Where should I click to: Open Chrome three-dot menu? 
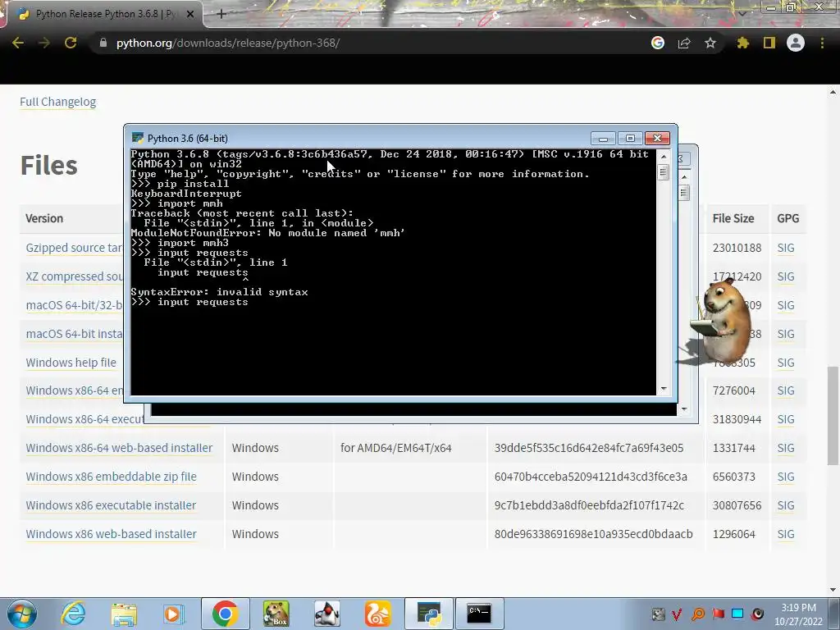[x=822, y=43]
